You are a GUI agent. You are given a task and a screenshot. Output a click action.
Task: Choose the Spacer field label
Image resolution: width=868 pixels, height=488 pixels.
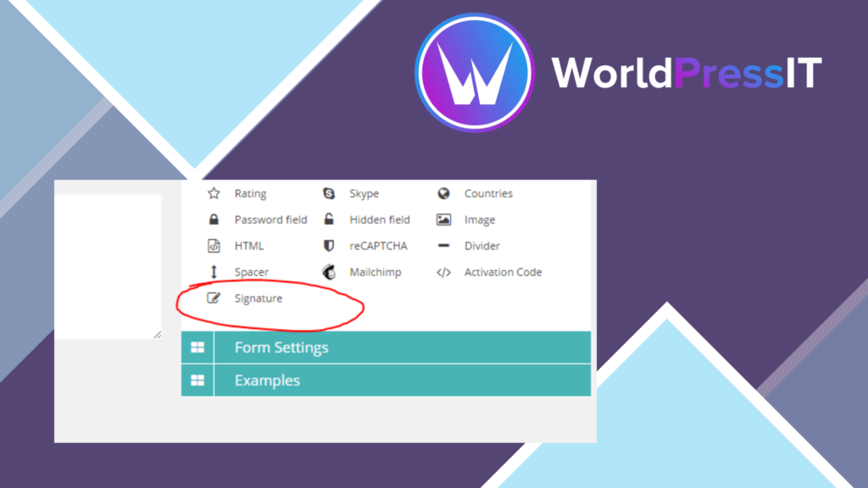pos(252,272)
